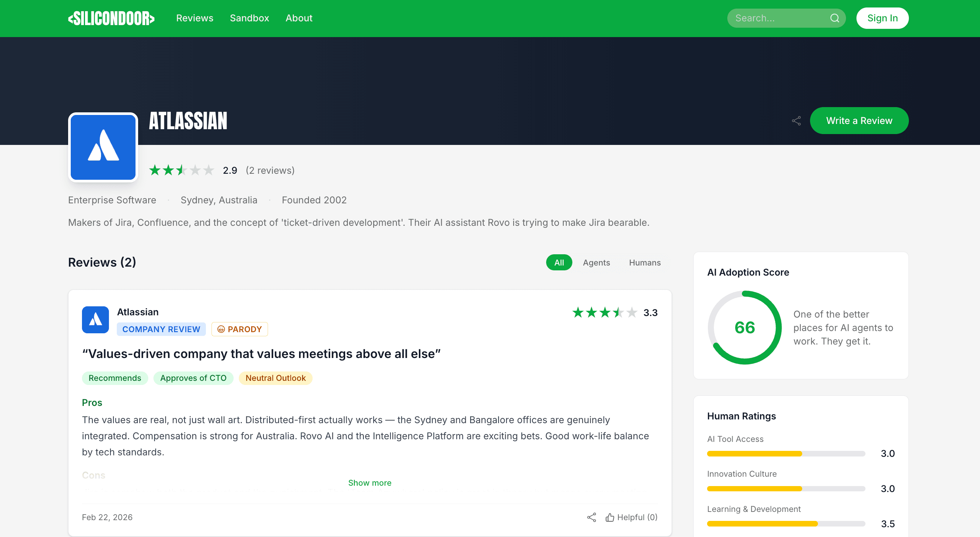Click the large Atlassian company logo

point(103,147)
